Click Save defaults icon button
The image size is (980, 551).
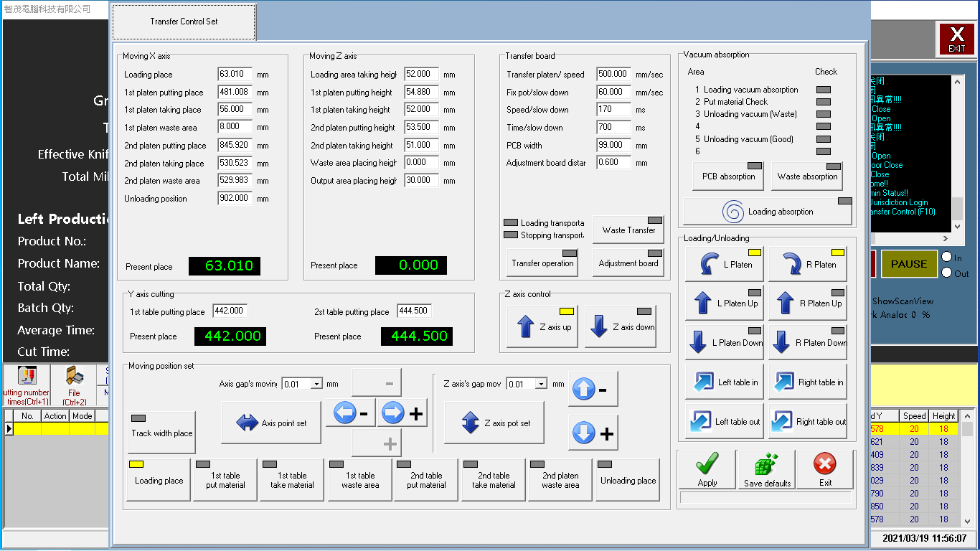click(x=766, y=469)
